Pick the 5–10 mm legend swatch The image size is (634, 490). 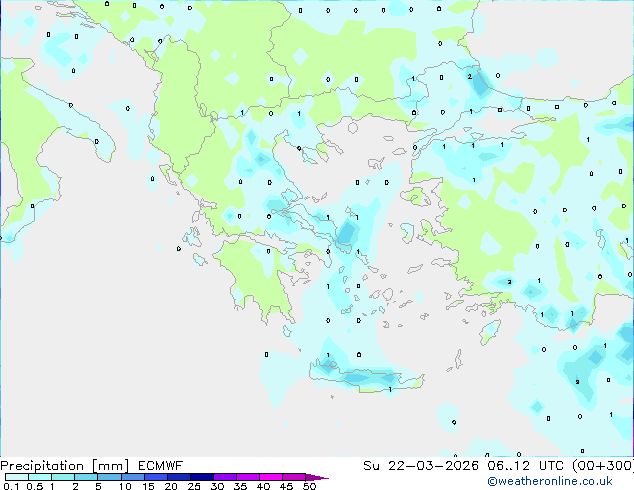[109, 477]
